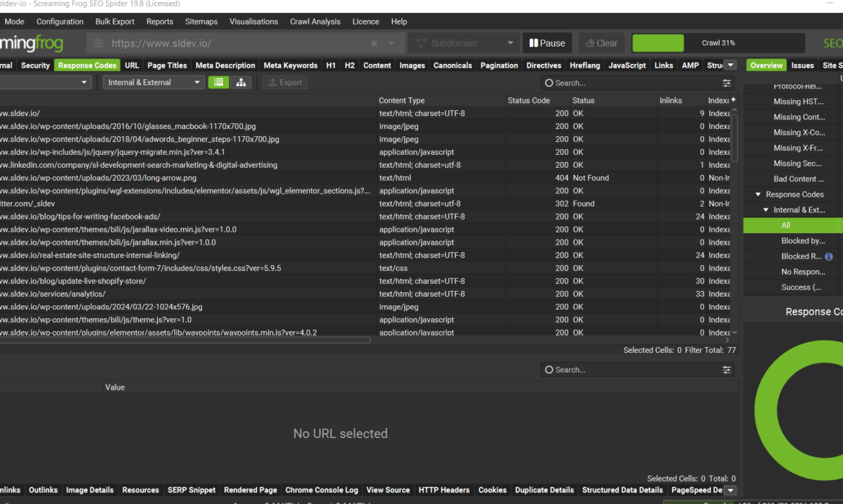Click the info icon next to Blocked R...

[829, 256]
